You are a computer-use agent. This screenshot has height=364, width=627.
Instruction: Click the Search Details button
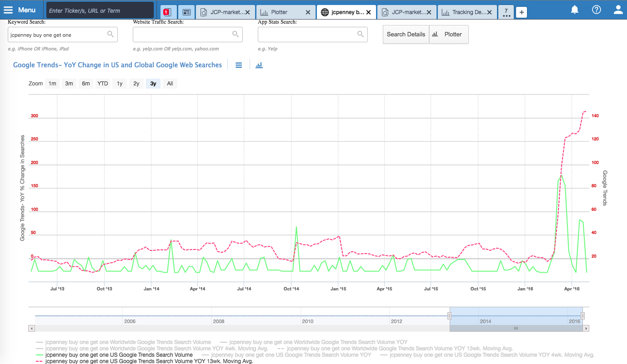tap(406, 35)
